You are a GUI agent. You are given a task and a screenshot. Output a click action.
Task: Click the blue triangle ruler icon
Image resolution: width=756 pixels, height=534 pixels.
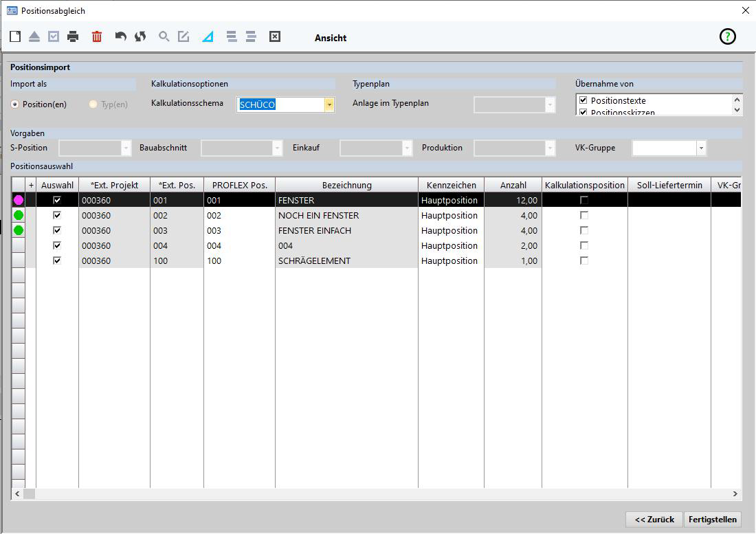pos(208,37)
